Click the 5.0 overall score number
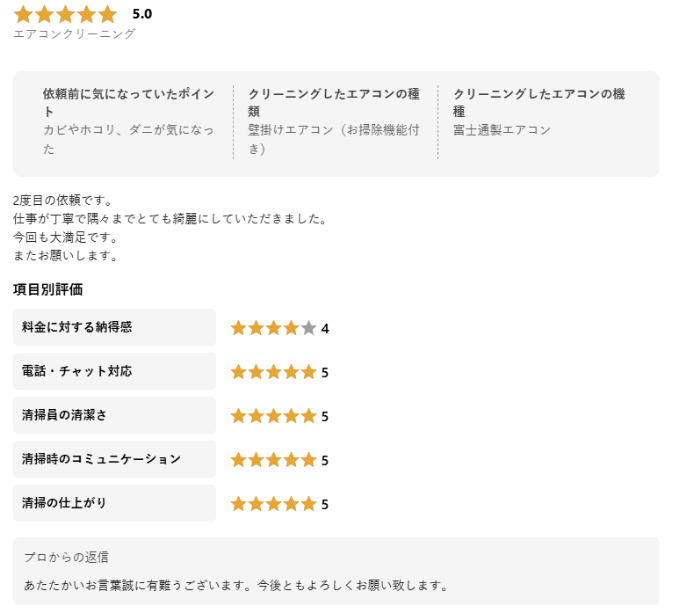This screenshot has width=674, height=608. point(142,15)
